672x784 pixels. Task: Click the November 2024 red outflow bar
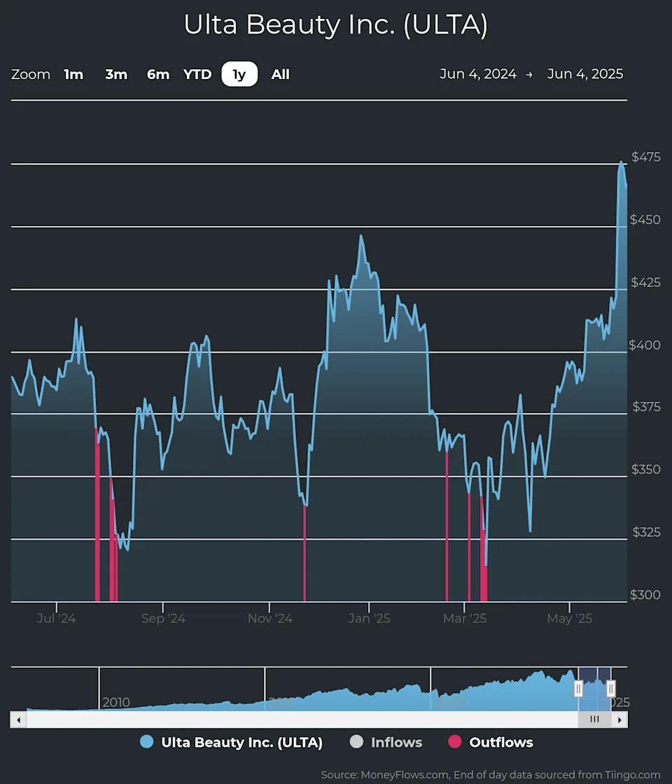304,554
